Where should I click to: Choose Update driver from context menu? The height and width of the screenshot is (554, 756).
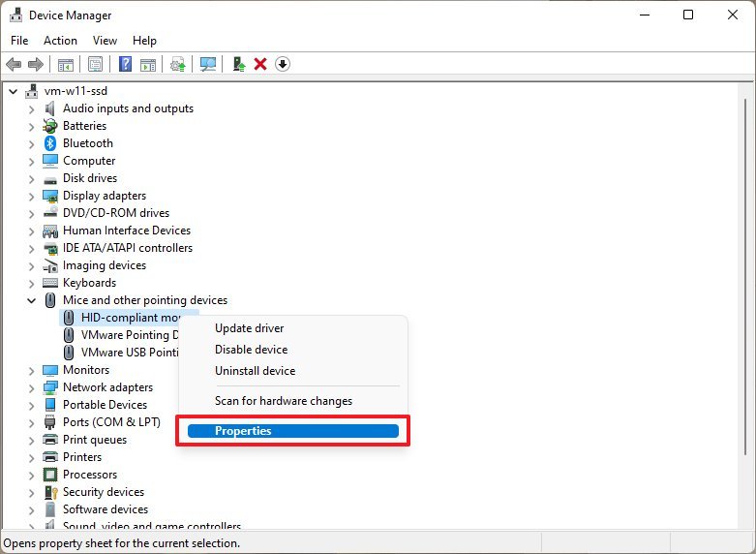coord(293,328)
